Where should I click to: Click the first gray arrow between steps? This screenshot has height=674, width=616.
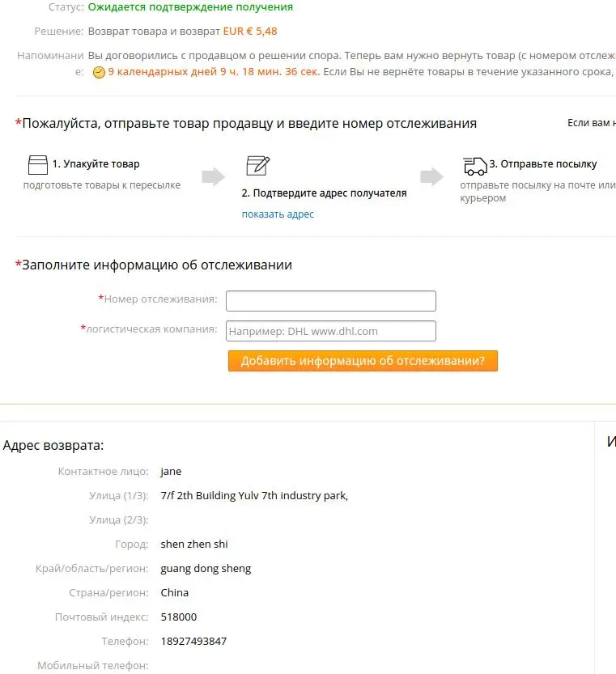point(214,176)
